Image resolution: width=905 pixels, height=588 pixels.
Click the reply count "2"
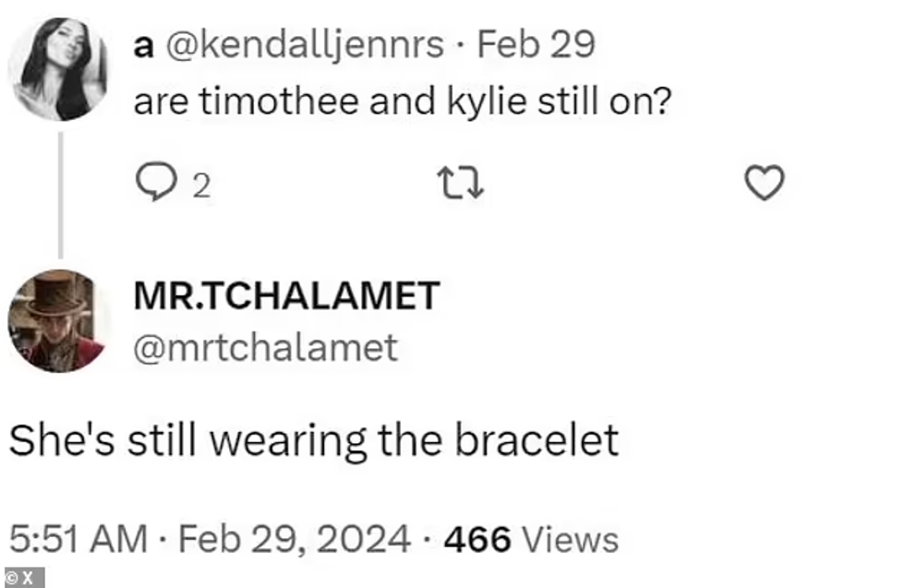[x=201, y=187]
